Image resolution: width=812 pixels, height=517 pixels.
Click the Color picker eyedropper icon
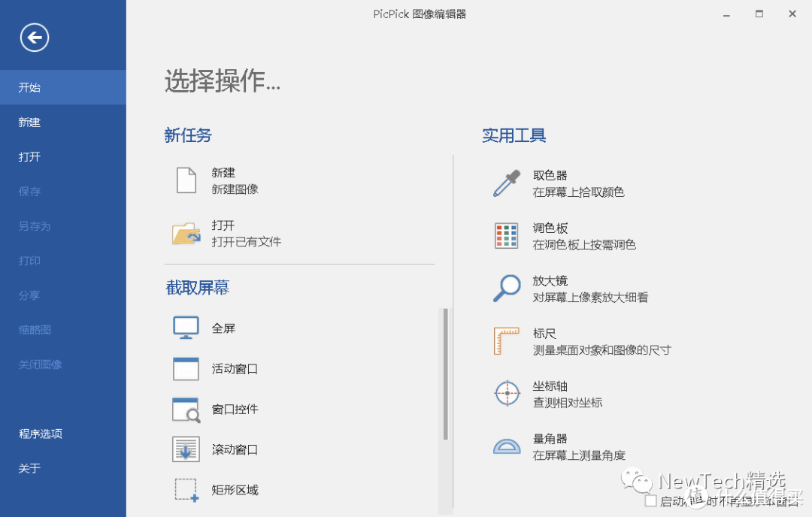pos(507,183)
